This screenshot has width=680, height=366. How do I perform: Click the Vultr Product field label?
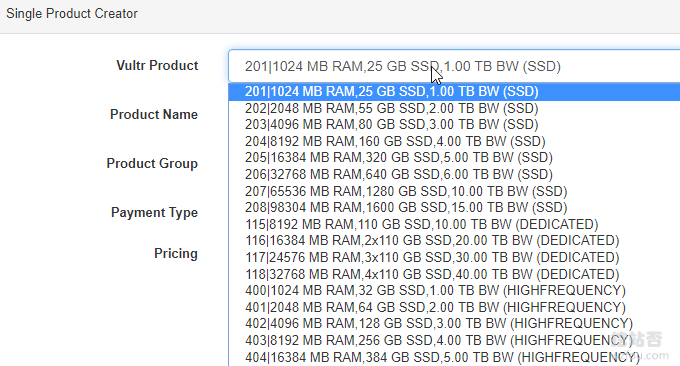[157, 65]
